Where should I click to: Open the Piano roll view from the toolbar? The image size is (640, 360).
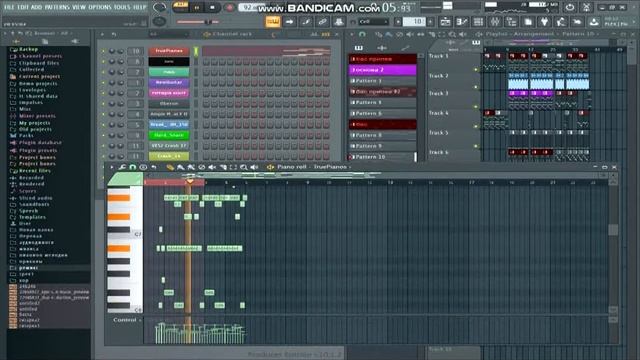462,22
